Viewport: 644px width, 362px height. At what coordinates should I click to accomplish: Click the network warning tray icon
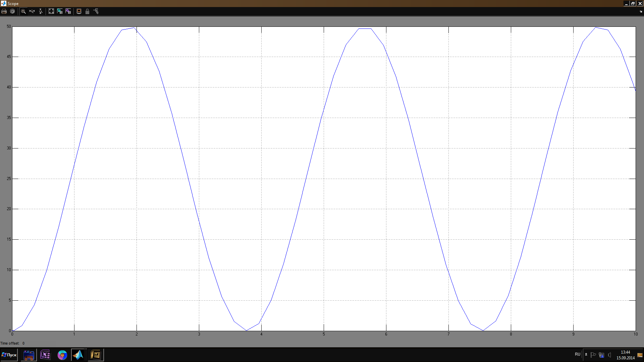tap(601, 355)
